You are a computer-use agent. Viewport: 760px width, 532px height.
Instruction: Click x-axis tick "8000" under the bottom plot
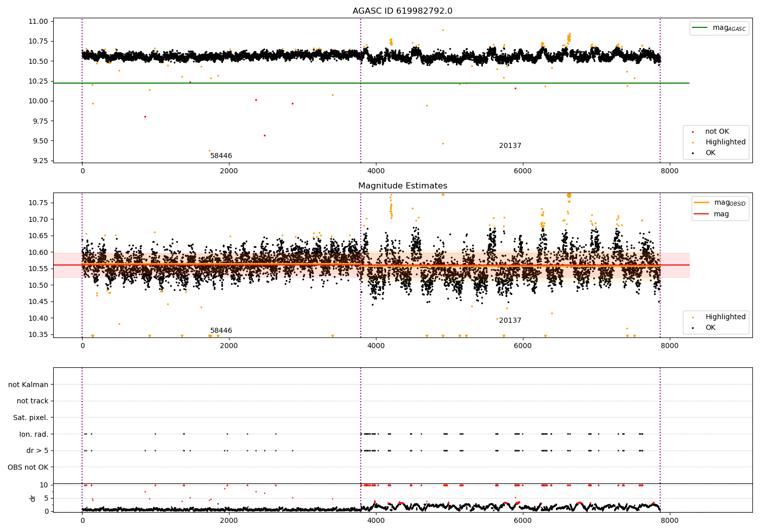pyautogui.click(x=669, y=520)
